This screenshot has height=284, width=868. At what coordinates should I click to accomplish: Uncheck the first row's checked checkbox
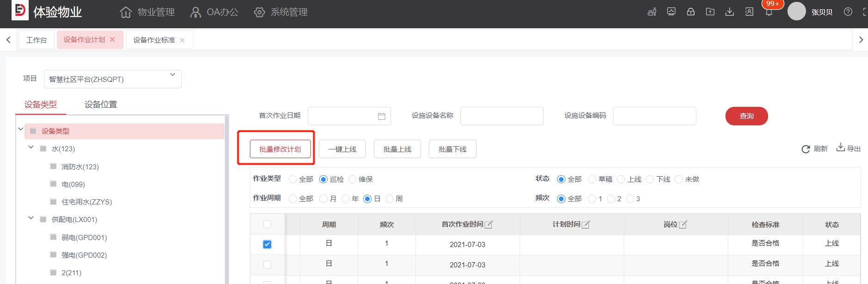coord(267,244)
